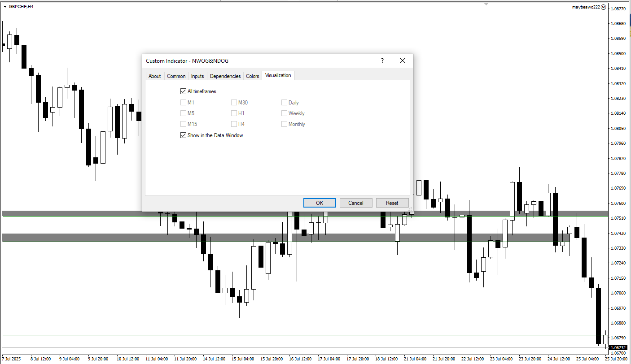Viewport: 631px width, 364px height.
Task: Confirm the dialog with OK
Action: coord(320,203)
